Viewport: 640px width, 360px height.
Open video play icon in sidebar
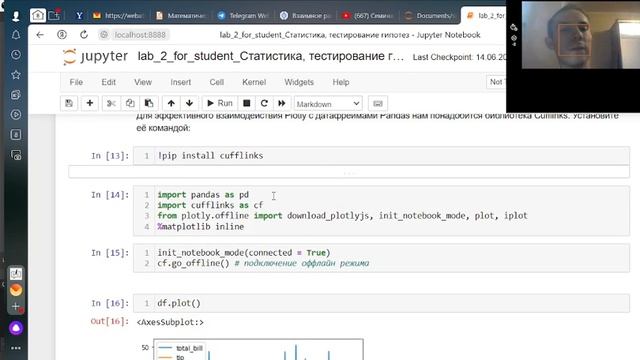[16, 115]
